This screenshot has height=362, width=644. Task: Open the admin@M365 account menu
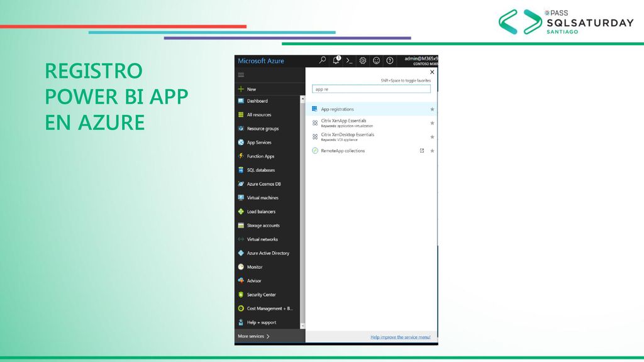pyautogui.click(x=421, y=61)
